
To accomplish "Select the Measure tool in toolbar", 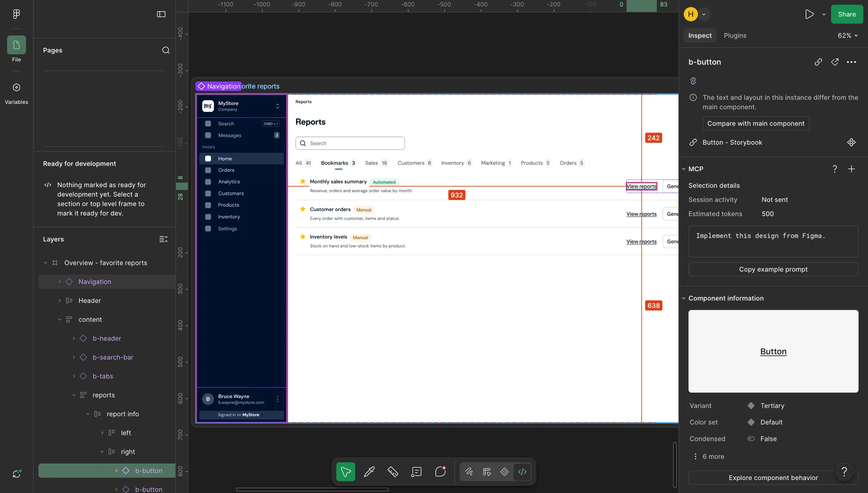I will 393,472.
